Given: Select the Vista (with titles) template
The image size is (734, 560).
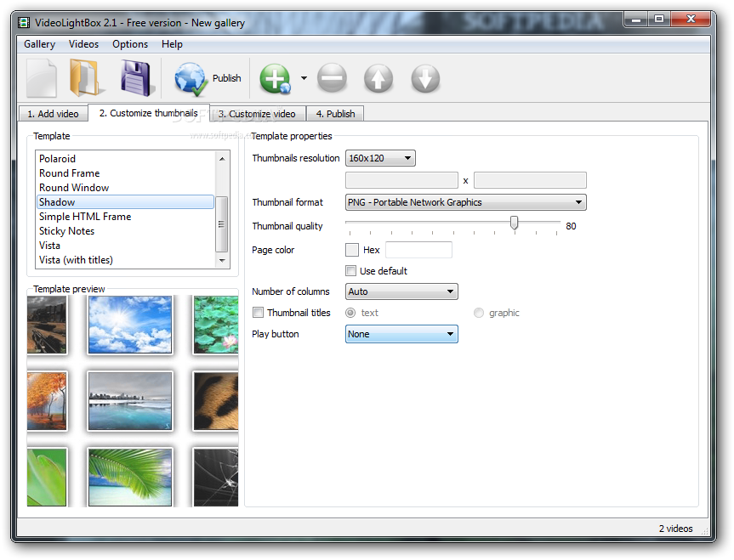Looking at the screenshot, I should (125, 260).
